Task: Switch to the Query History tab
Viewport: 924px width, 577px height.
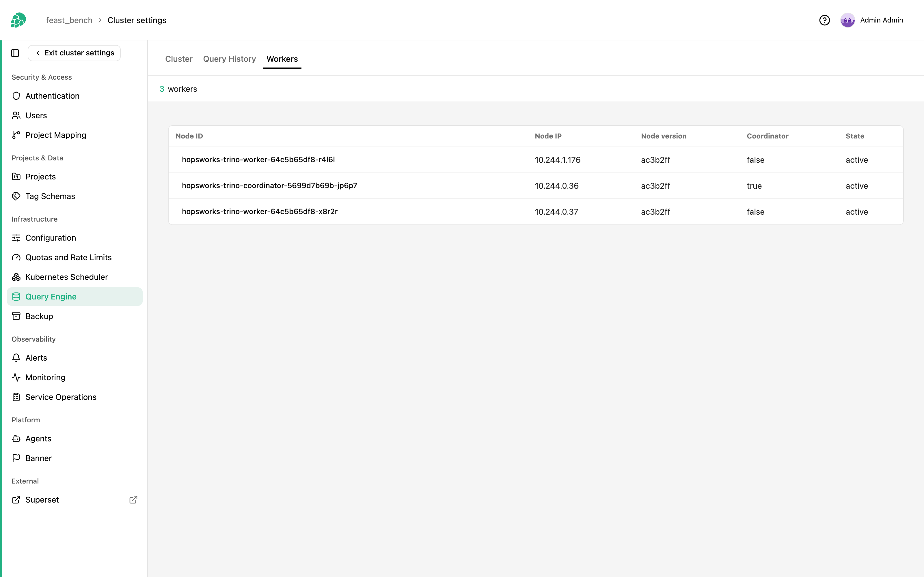Action: pyautogui.click(x=230, y=59)
